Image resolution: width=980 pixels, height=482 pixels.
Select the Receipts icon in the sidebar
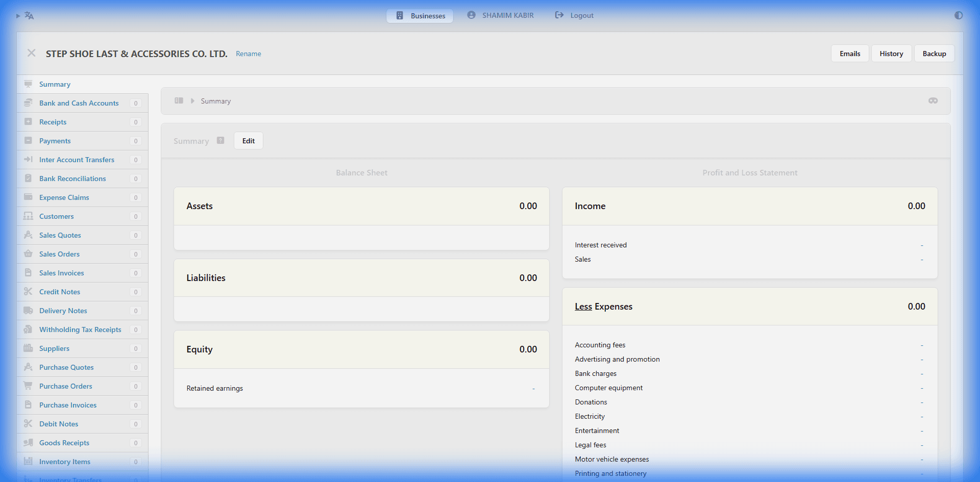28,122
